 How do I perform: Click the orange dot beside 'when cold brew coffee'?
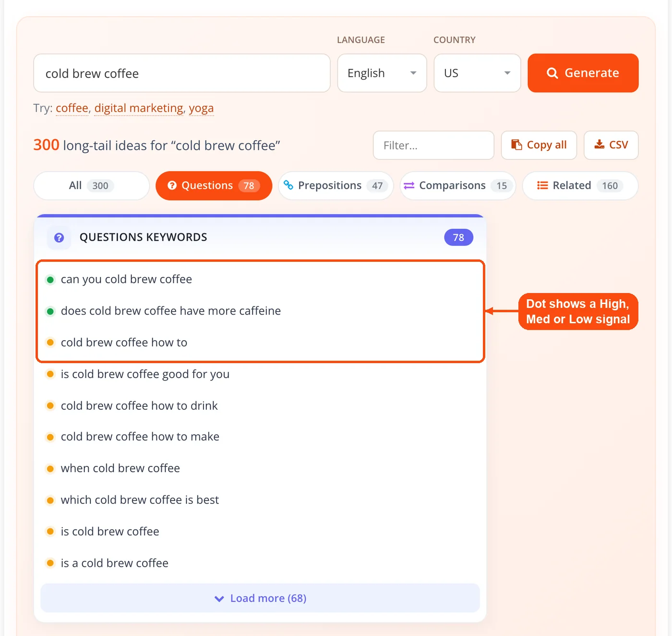(x=50, y=468)
